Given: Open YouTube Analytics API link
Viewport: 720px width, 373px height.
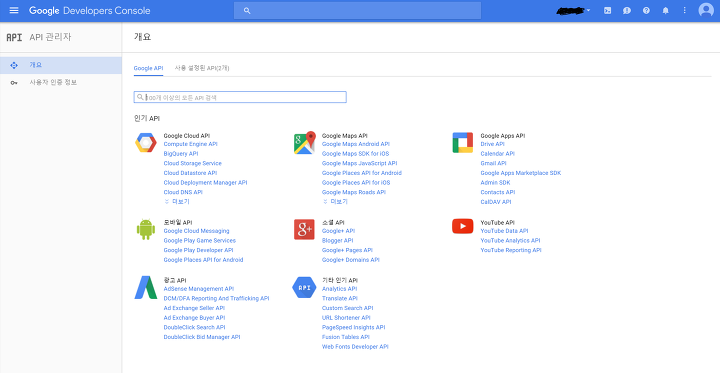Looking at the screenshot, I should (x=510, y=241).
